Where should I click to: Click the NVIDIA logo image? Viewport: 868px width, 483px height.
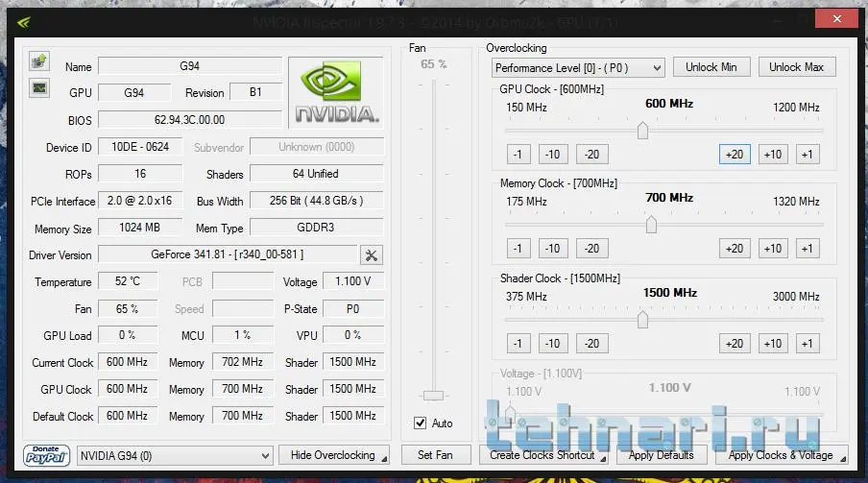[x=336, y=92]
